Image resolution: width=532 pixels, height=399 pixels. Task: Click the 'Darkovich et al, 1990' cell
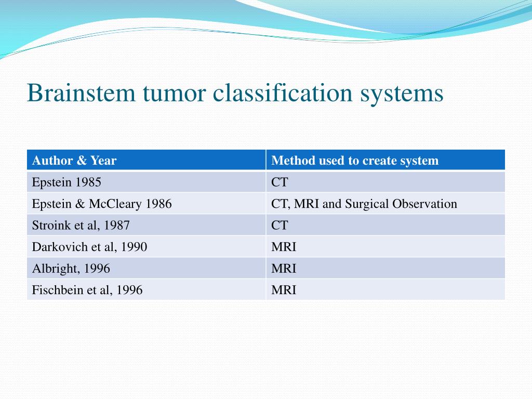click(x=146, y=247)
